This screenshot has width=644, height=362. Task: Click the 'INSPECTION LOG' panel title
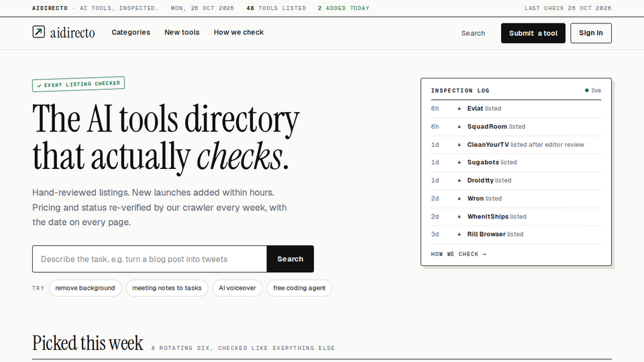pos(460,90)
